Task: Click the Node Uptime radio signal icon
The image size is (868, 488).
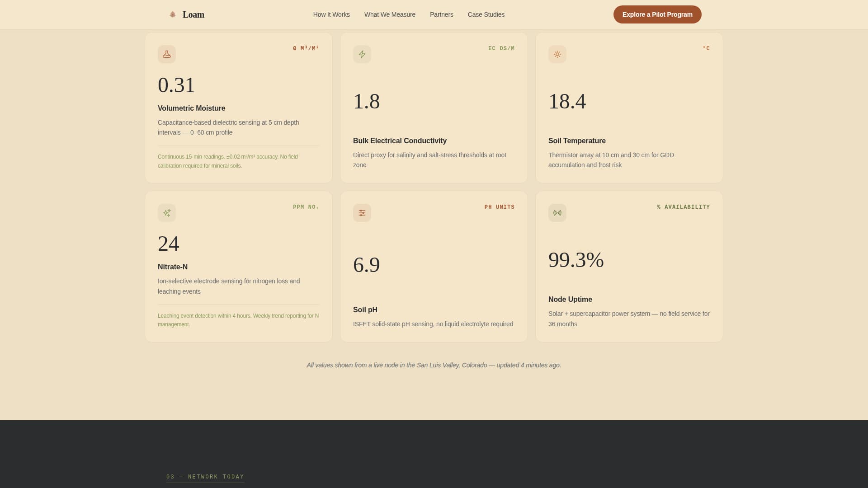Action: pyautogui.click(x=557, y=213)
